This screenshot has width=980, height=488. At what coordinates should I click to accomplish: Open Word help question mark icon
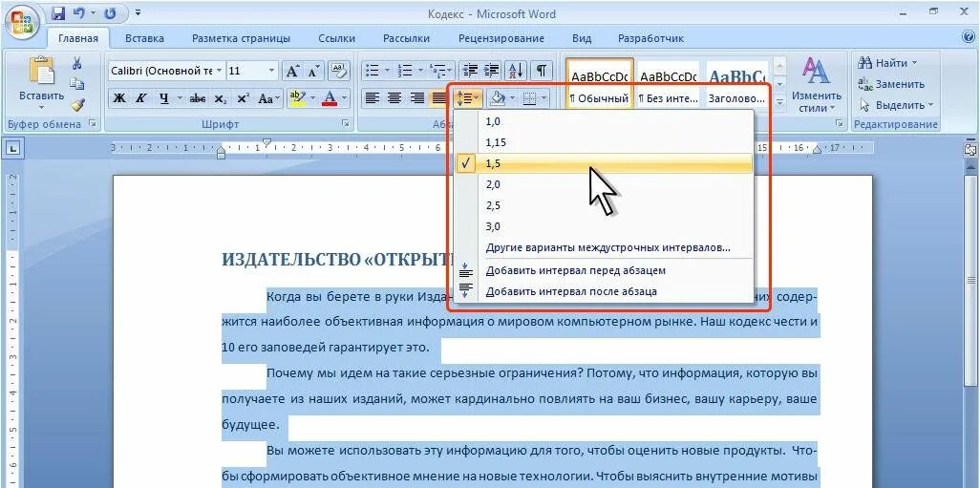(969, 37)
